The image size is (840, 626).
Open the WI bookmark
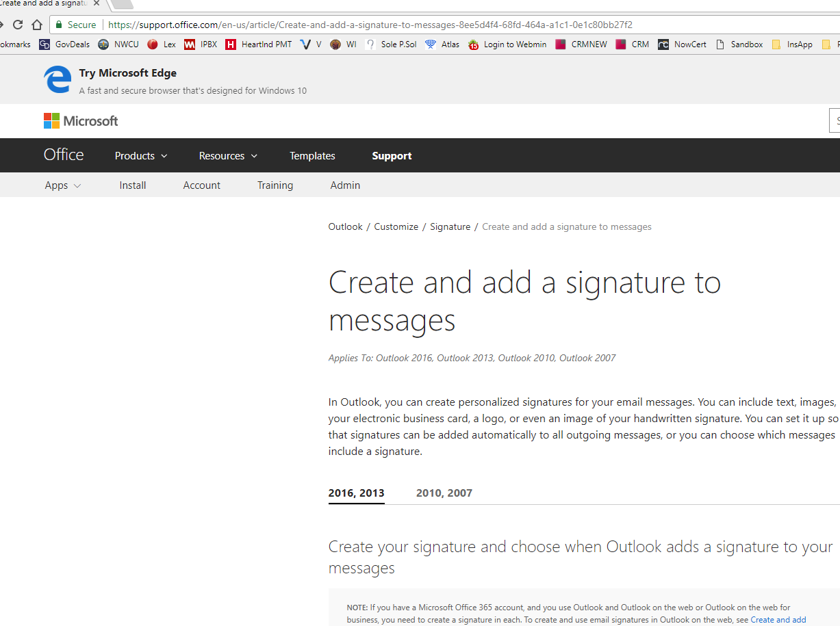pos(344,44)
